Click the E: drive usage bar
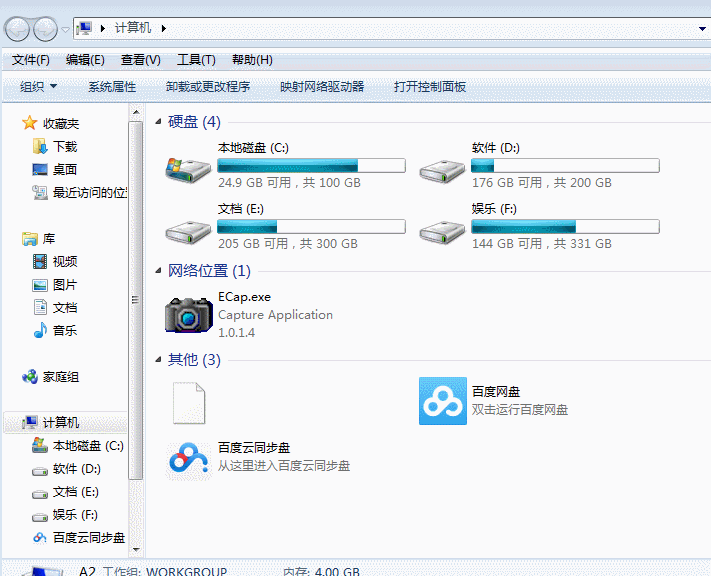The image size is (711, 576). tap(311, 227)
